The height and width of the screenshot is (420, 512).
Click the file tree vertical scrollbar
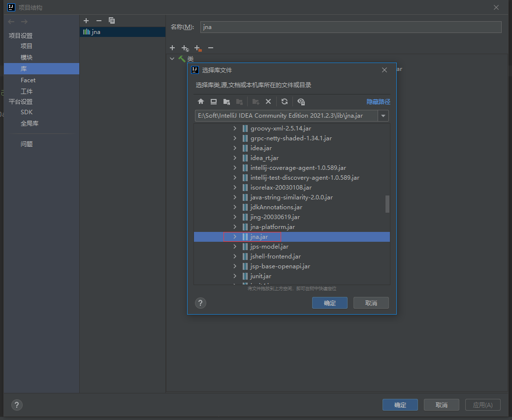[x=387, y=204]
